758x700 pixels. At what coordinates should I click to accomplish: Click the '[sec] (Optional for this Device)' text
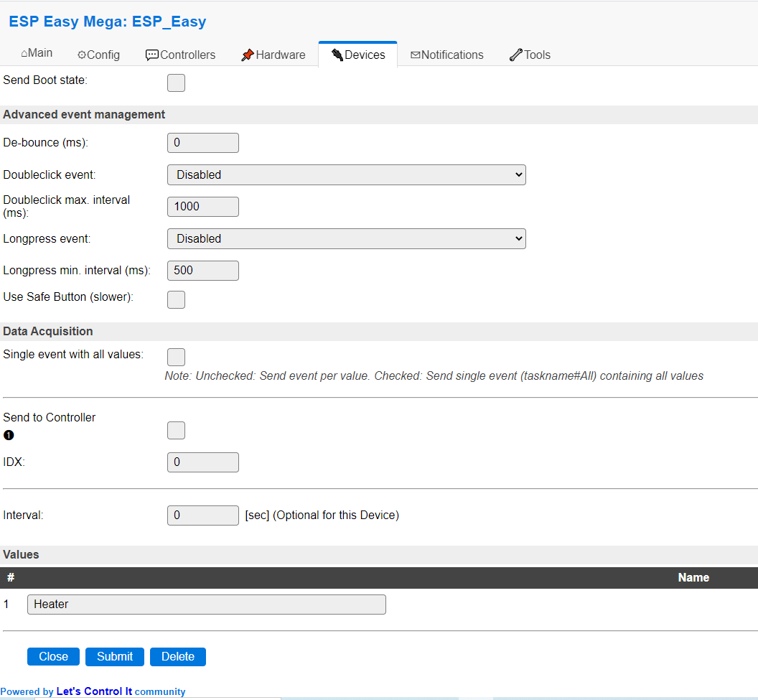tap(322, 515)
